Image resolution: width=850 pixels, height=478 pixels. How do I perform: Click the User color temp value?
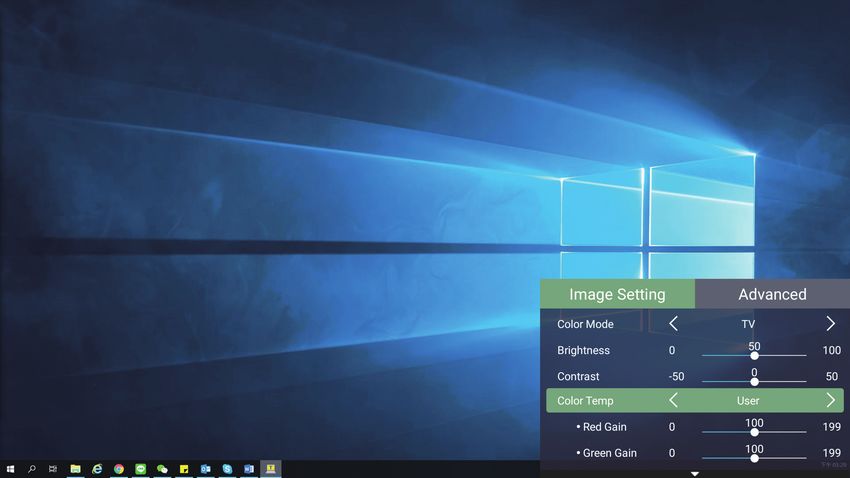coord(748,401)
